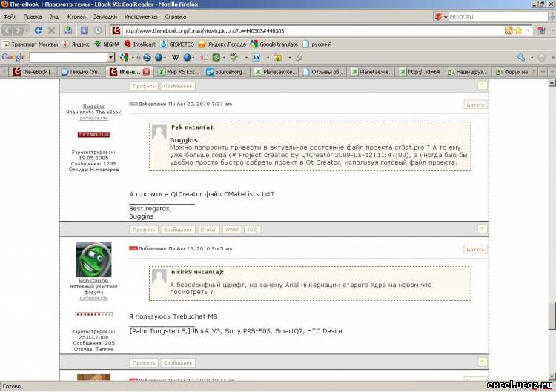Viewport: 556px width, 392px height.
Task: Open the bookmarks sidebar icon in toolbar
Action: (84, 30)
